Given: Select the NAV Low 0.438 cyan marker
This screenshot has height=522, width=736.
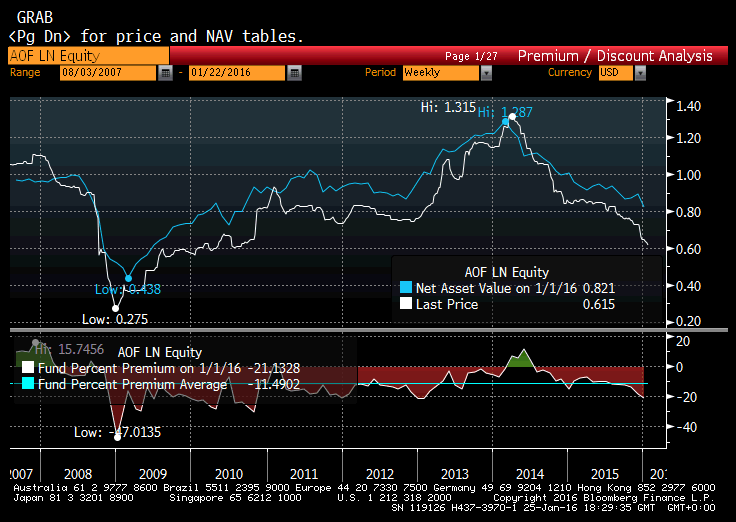Looking at the screenshot, I should (129, 278).
